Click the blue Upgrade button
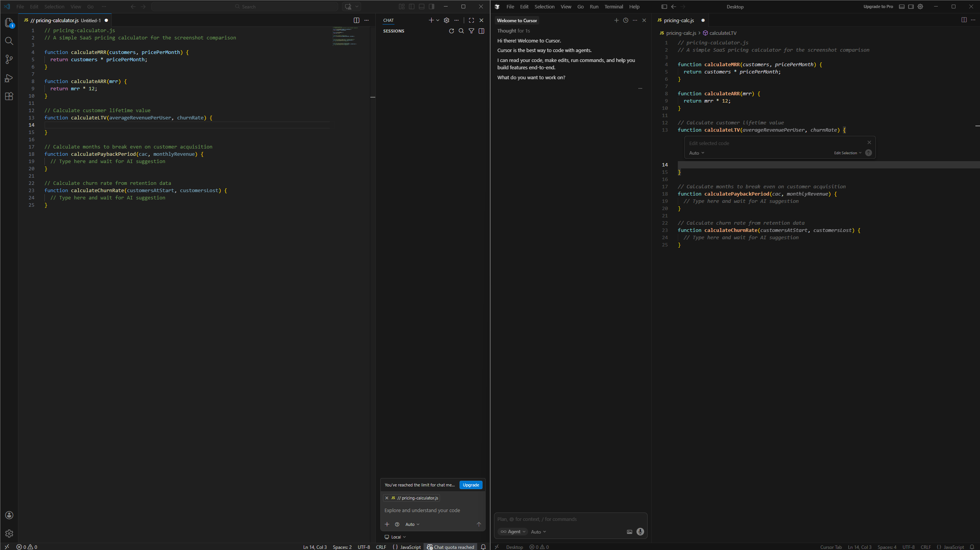980x550 pixels. point(471,485)
